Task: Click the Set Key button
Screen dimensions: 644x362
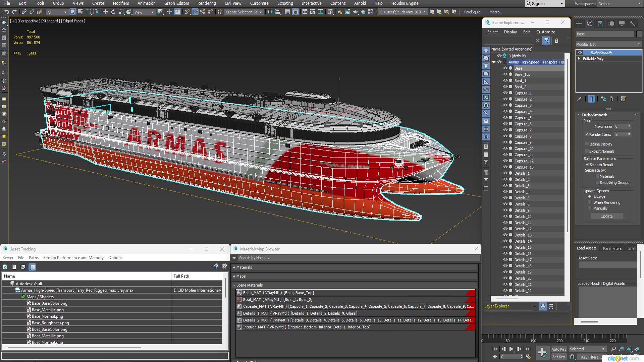Action: click(x=558, y=357)
